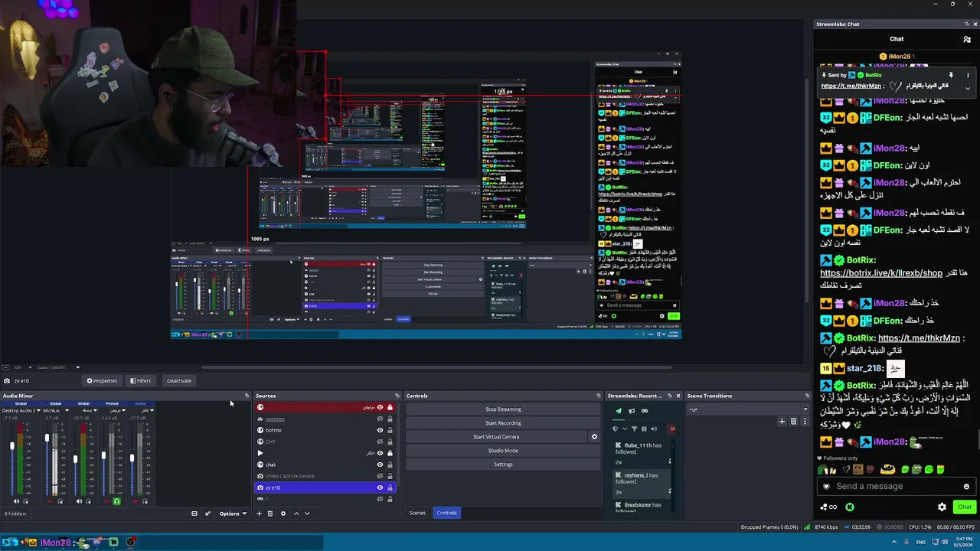
Task: Start Virtual Camera
Action: [496, 437]
